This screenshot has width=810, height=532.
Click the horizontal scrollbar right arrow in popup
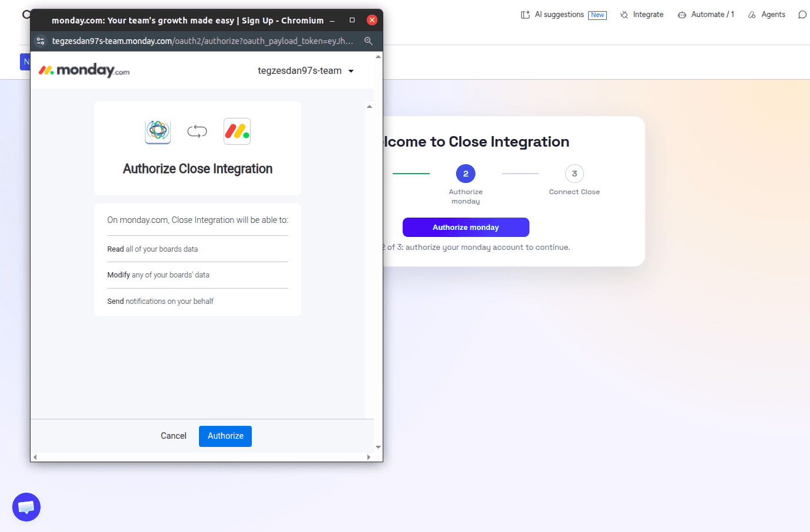click(x=369, y=458)
